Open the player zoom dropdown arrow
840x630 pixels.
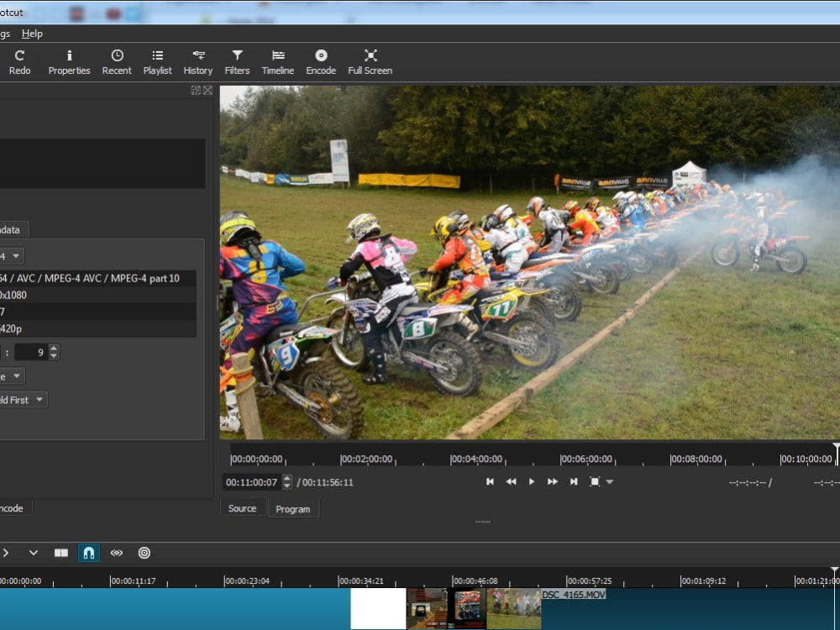click(x=610, y=481)
